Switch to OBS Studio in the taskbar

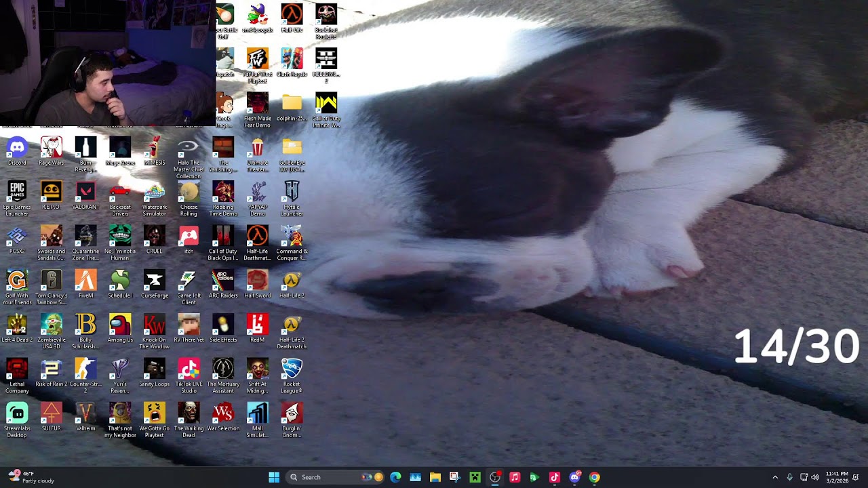pyautogui.click(x=495, y=477)
